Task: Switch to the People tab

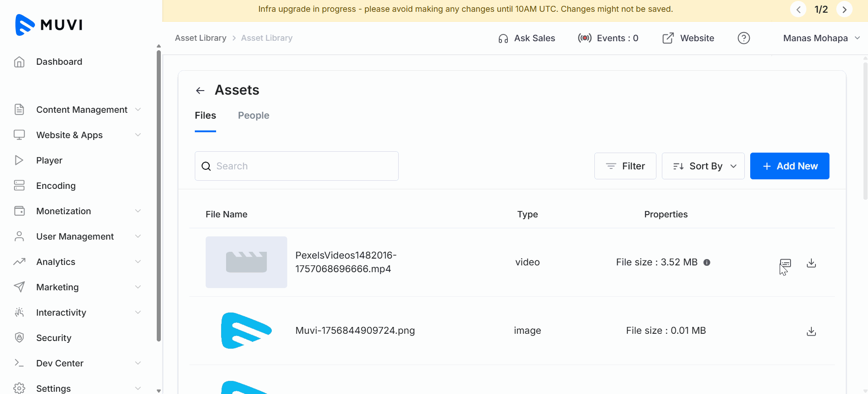Action: [254, 115]
